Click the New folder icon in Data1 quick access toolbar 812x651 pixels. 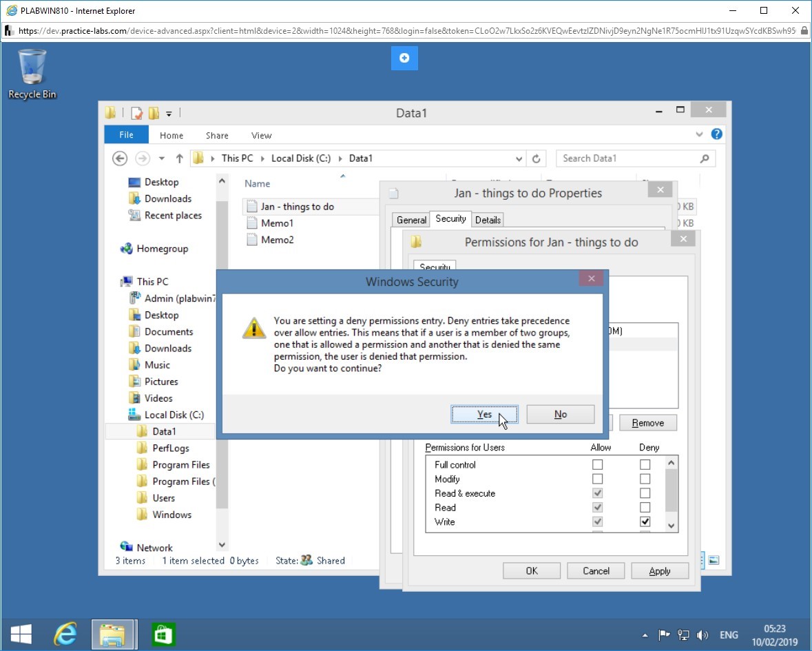tap(154, 113)
